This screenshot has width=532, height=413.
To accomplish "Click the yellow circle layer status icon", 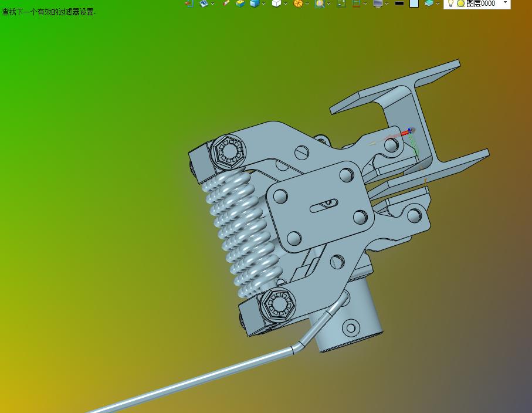I will coord(460,4).
